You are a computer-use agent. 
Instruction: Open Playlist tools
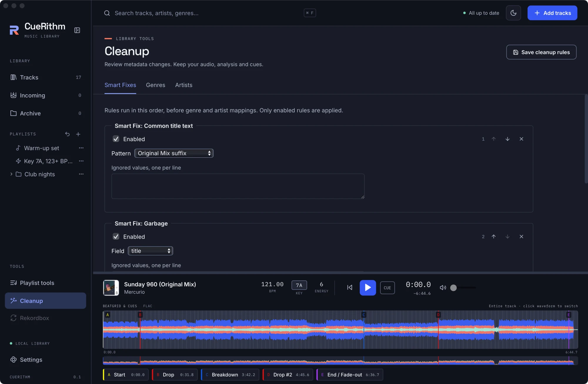tap(46, 283)
